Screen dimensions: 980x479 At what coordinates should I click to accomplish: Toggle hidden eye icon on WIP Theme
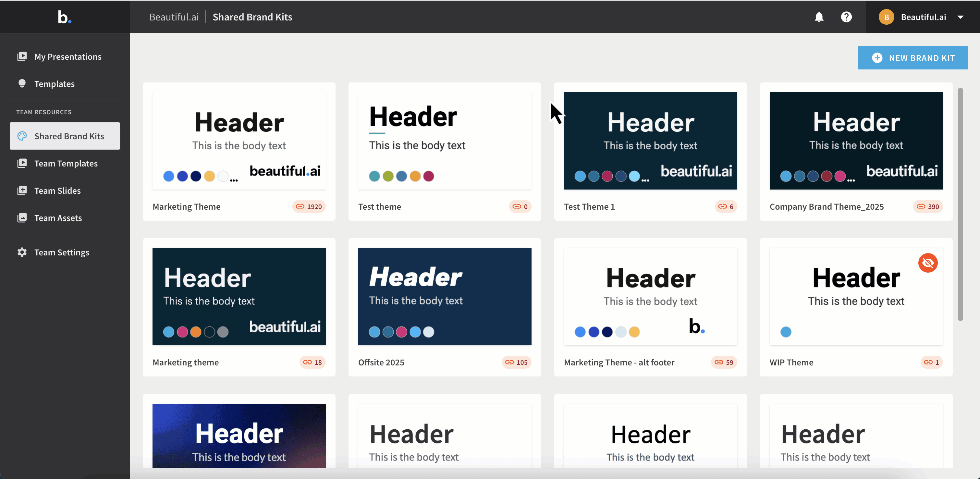[x=928, y=263]
